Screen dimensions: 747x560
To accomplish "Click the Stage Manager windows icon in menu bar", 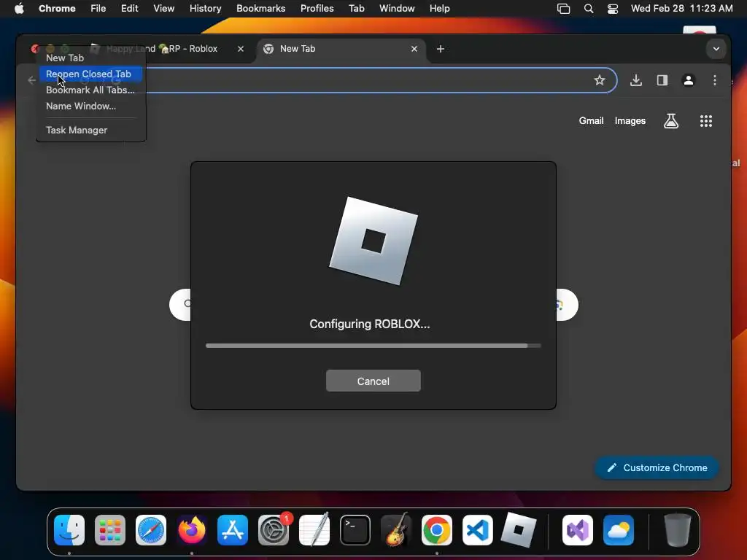I will pyautogui.click(x=564, y=9).
